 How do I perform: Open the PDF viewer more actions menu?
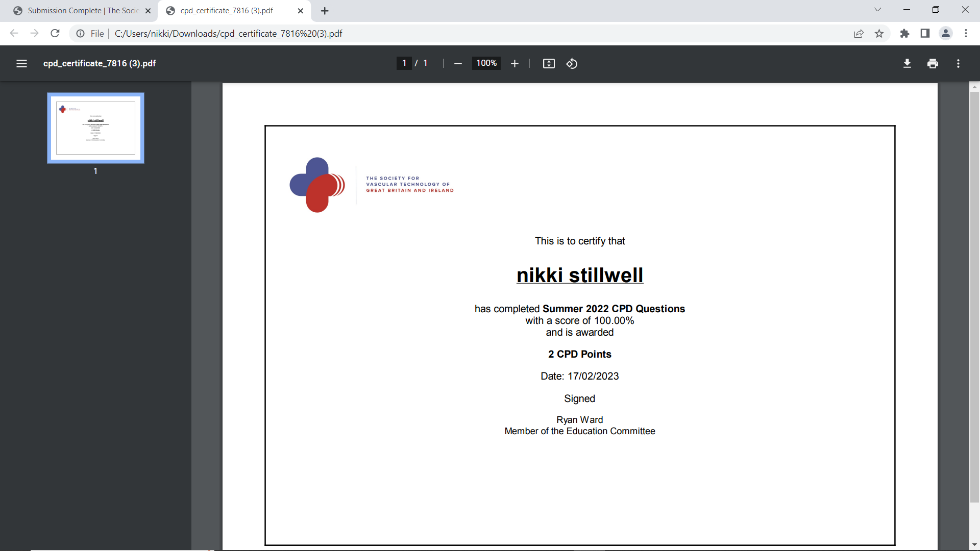click(x=958, y=63)
